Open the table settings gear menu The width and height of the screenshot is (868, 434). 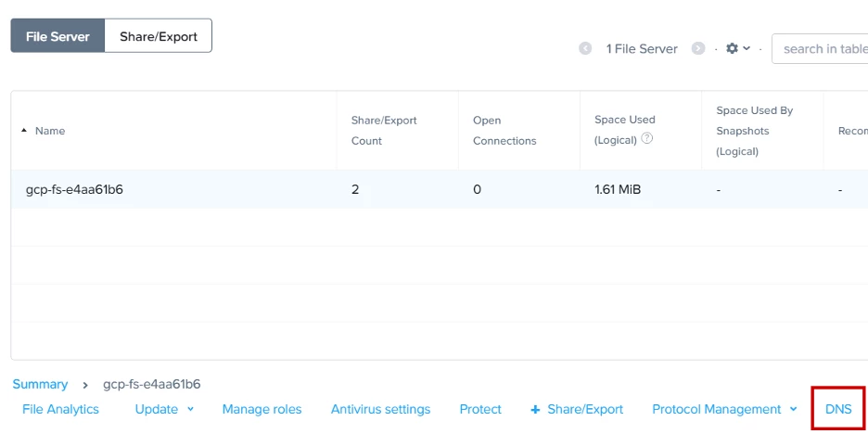point(738,49)
